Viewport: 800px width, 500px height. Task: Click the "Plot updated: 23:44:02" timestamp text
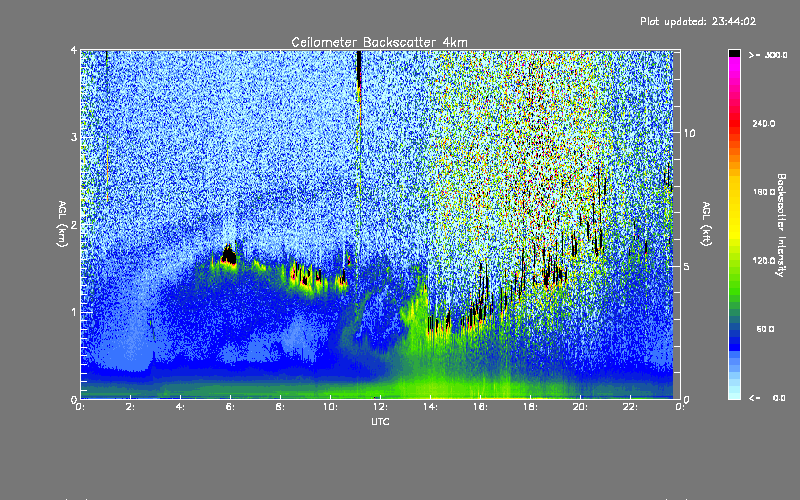click(698, 21)
